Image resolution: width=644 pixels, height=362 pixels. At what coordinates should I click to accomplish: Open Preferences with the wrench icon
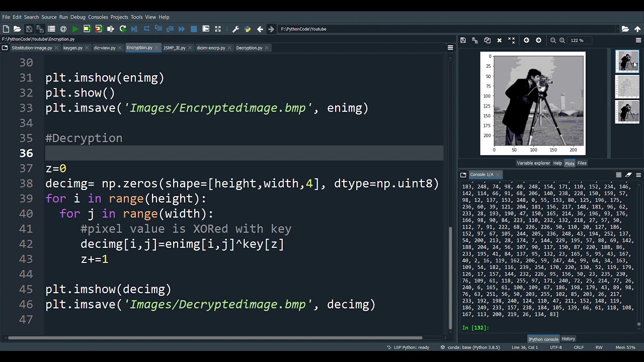(235, 29)
